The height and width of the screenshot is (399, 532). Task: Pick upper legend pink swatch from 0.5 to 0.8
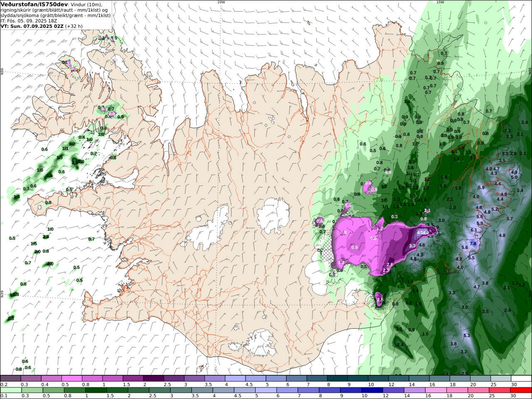tap(71, 378)
